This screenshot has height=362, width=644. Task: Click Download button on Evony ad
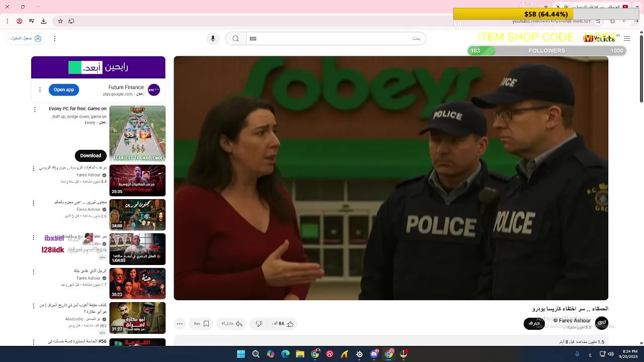[91, 155]
